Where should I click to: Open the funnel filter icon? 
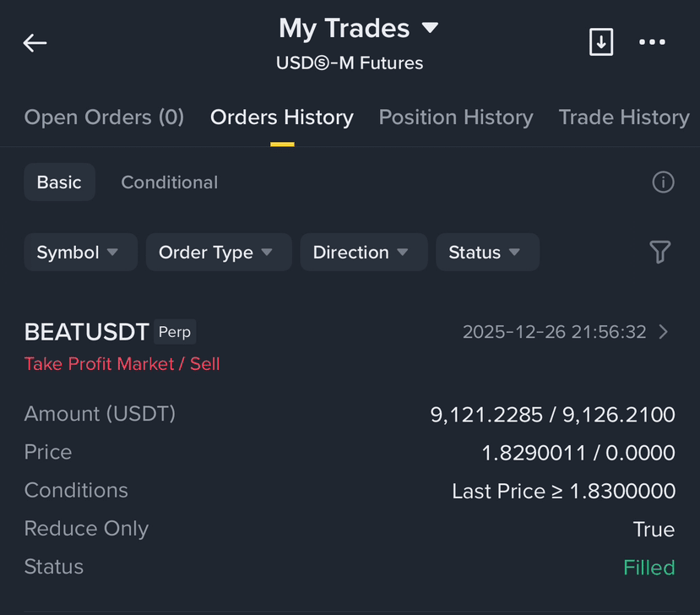click(x=659, y=252)
